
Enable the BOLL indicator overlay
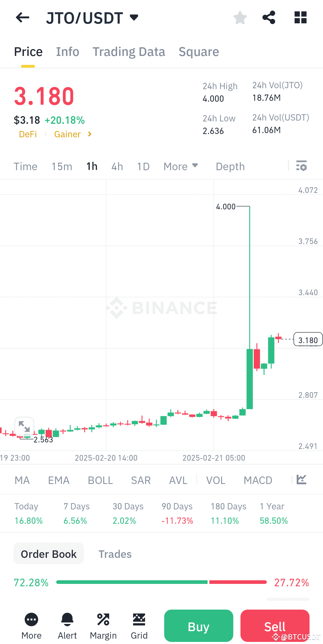point(100,480)
